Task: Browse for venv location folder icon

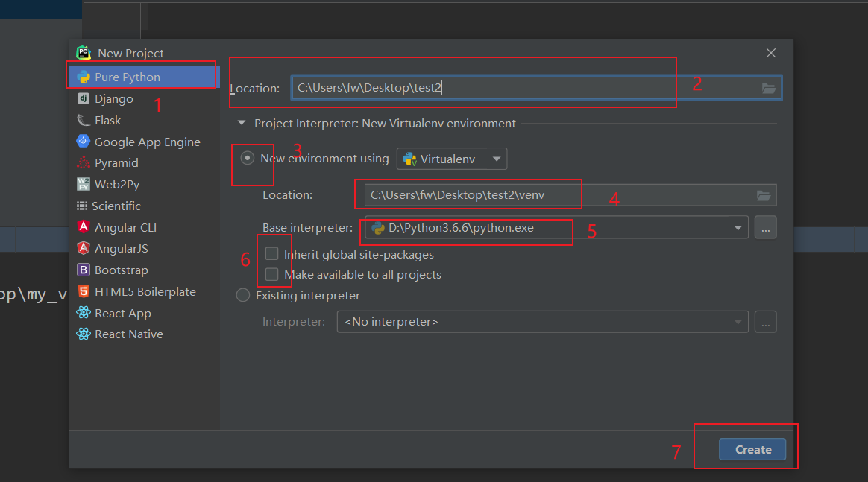Action: click(764, 195)
